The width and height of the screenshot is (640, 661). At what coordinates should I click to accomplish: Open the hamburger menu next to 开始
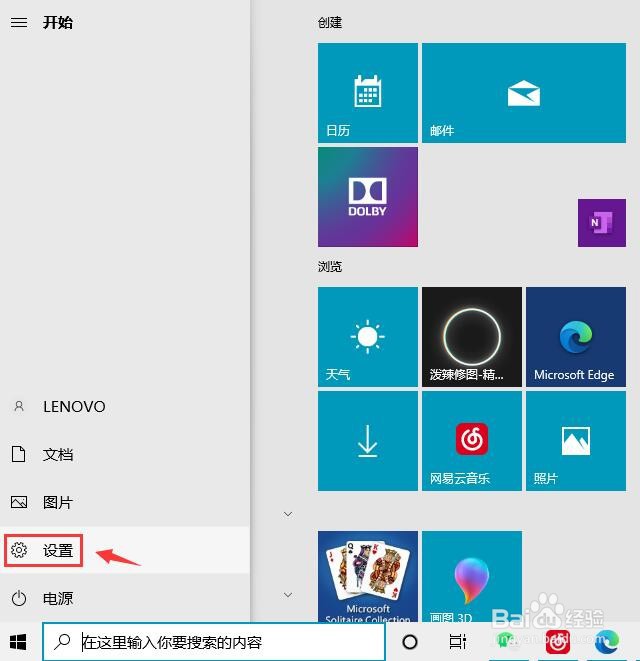(x=19, y=22)
